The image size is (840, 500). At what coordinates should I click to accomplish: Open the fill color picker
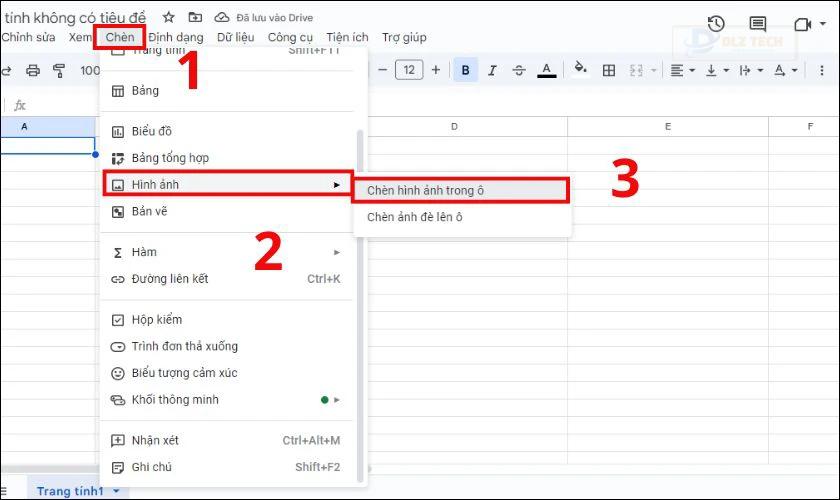point(580,69)
